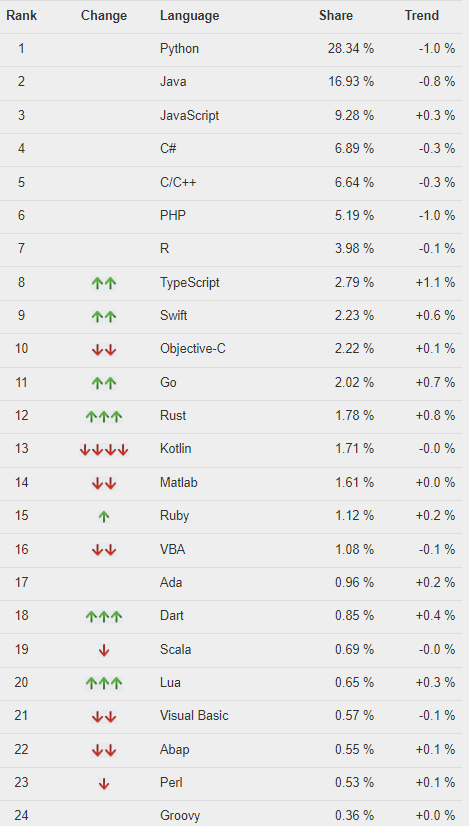Click the double up arrows beside Swift
Viewport: 469px width, 826px height.
[x=104, y=317]
